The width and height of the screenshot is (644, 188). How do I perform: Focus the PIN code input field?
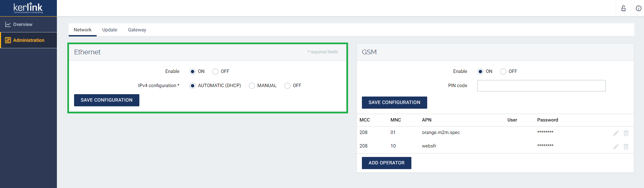click(x=541, y=86)
